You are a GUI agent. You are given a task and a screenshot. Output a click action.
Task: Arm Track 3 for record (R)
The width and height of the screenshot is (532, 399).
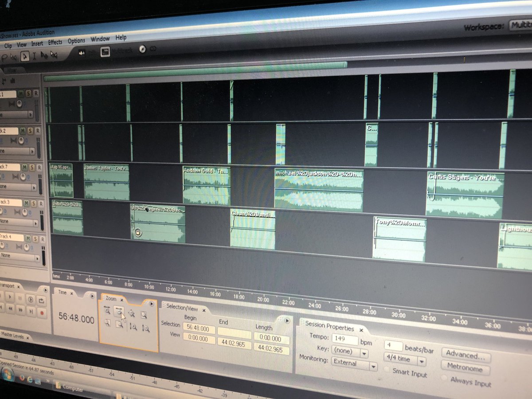(x=41, y=203)
